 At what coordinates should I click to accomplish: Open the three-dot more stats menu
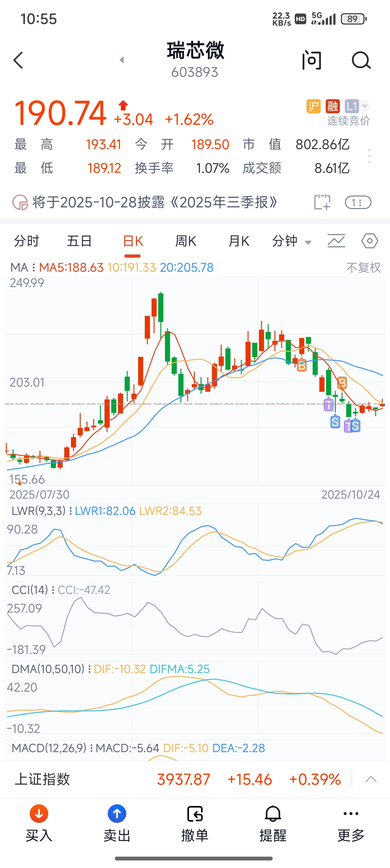(x=370, y=156)
